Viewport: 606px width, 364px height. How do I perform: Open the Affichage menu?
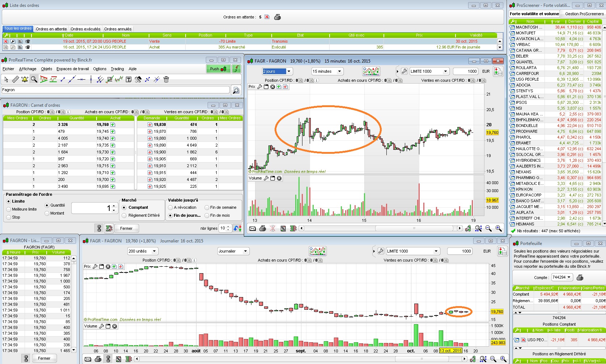27,69
